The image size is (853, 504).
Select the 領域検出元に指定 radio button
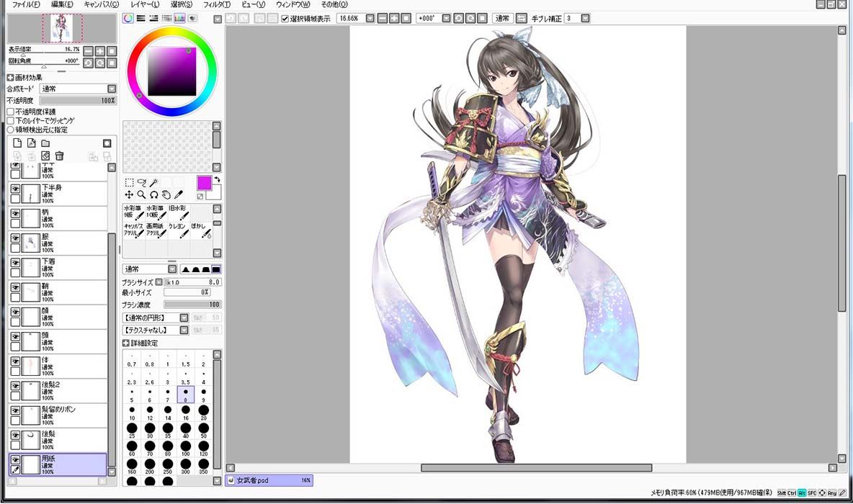click(x=10, y=130)
